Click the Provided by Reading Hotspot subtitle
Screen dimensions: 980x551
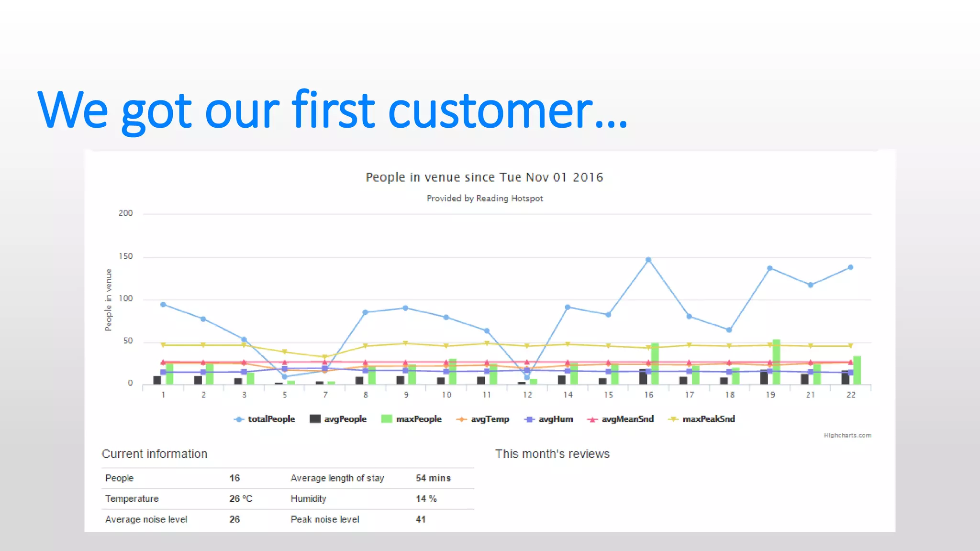click(484, 198)
